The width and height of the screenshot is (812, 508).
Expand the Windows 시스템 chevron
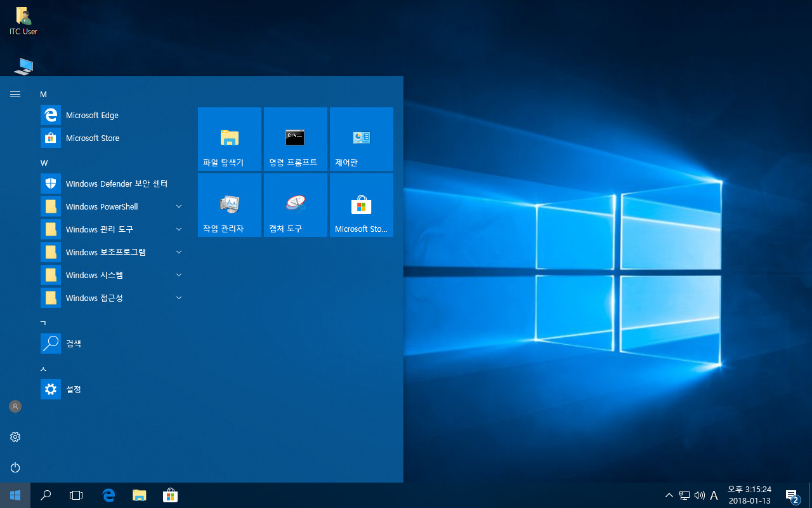coord(179,275)
